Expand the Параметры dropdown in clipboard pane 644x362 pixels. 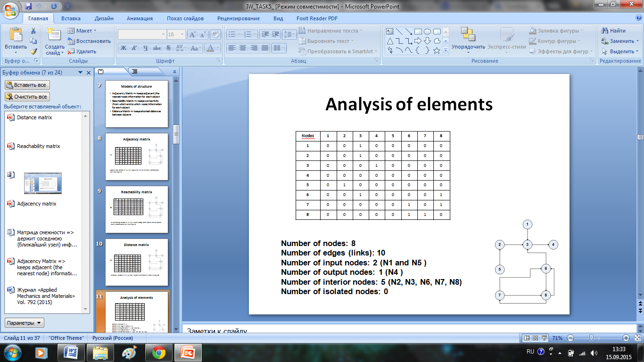25,323
